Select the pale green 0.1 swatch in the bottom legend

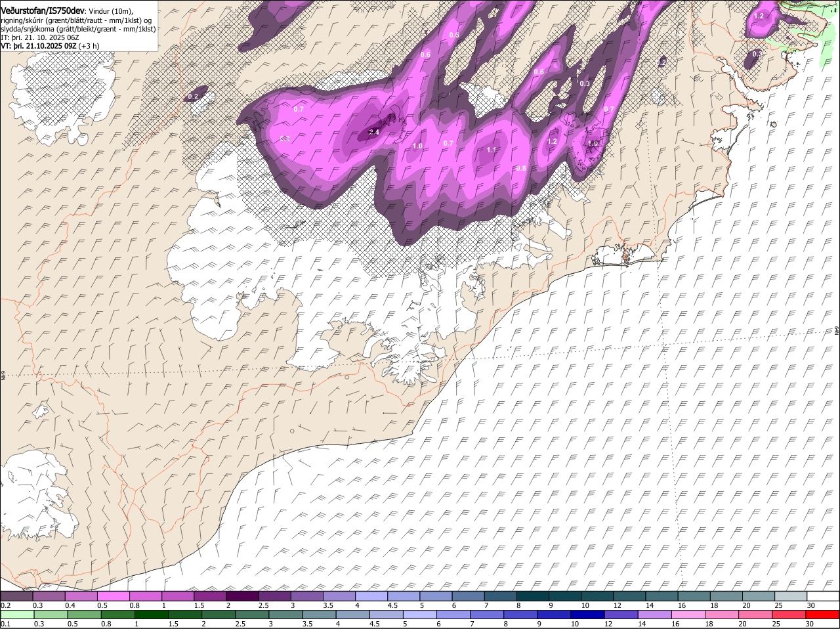coord(17,615)
